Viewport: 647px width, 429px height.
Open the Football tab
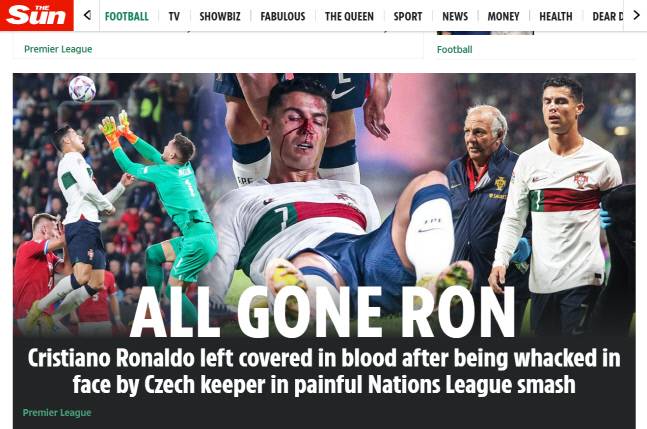coord(126,16)
